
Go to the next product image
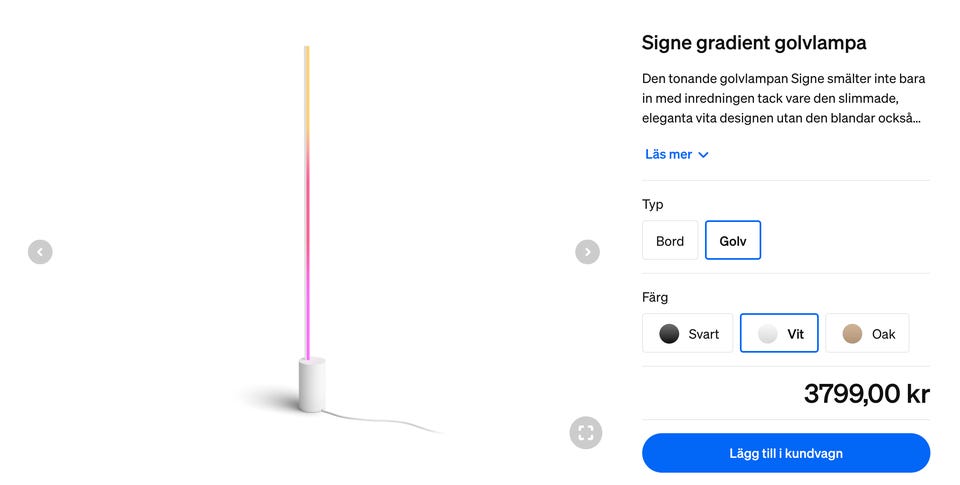587,252
